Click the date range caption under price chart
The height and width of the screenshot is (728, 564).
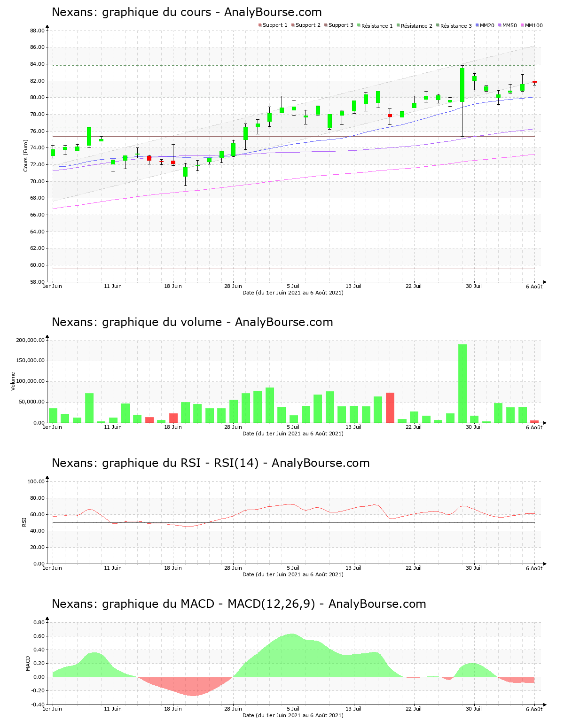293,293
